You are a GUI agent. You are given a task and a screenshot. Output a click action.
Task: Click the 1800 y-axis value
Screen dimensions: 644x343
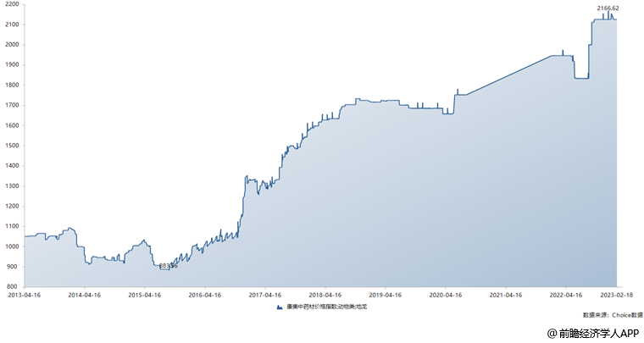13,85
